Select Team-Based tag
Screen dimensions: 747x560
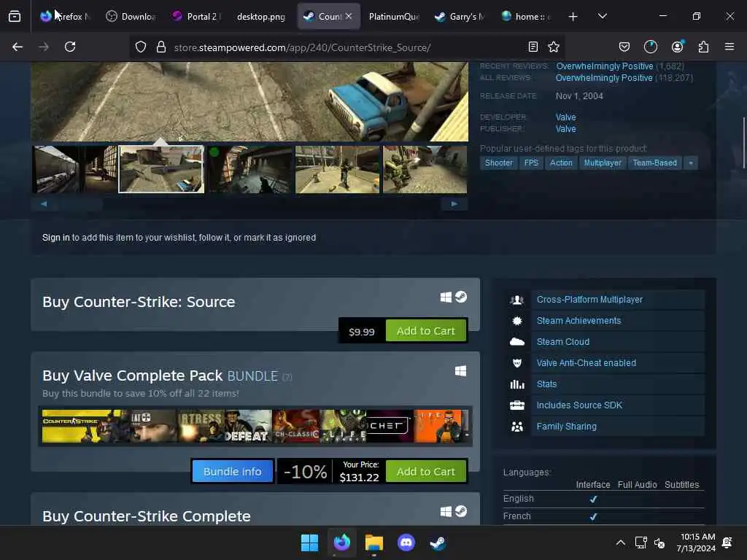coord(654,163)
